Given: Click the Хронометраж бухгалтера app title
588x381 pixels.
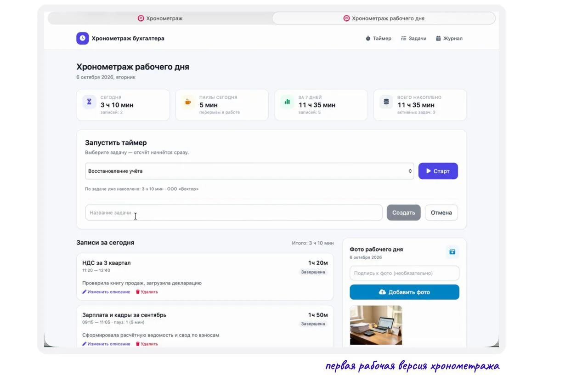Looking at the screenshot, I should 128,39.
